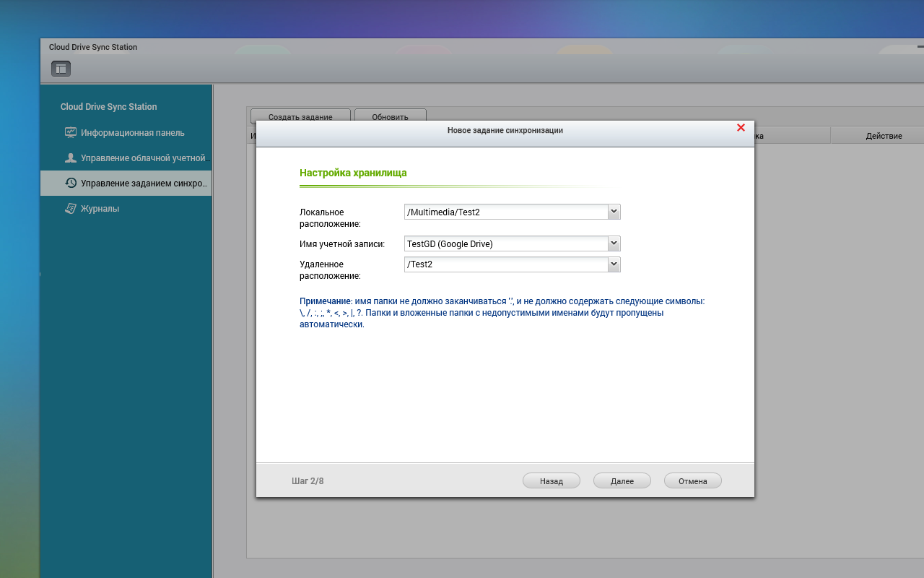The image size is (924, 578).
Task: Cancel the wizard with Отмена
Action: [693, 481]
